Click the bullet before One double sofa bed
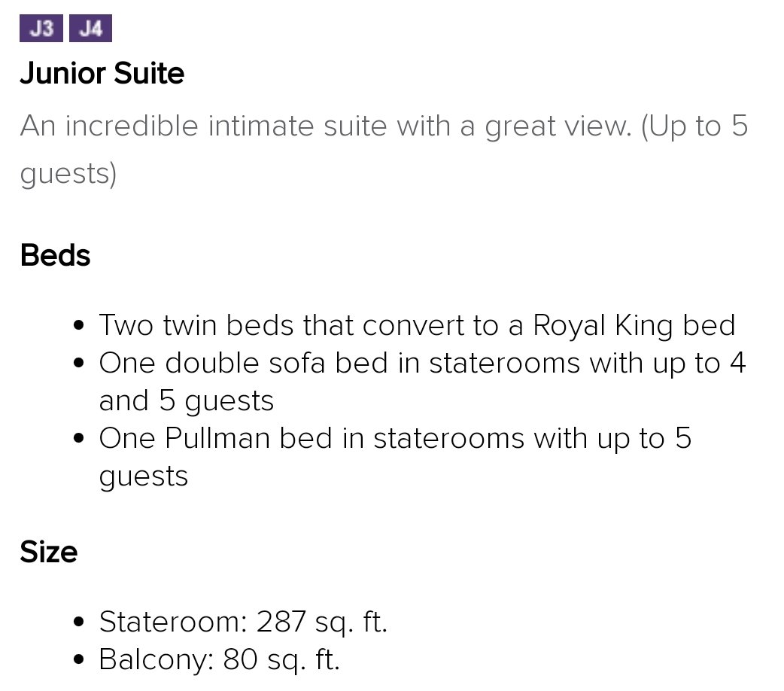 [x=78, y=364]
